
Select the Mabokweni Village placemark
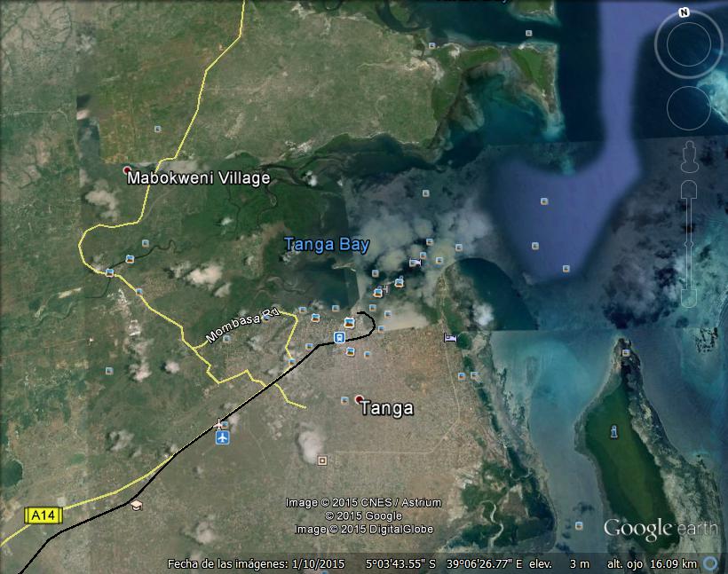127,169
